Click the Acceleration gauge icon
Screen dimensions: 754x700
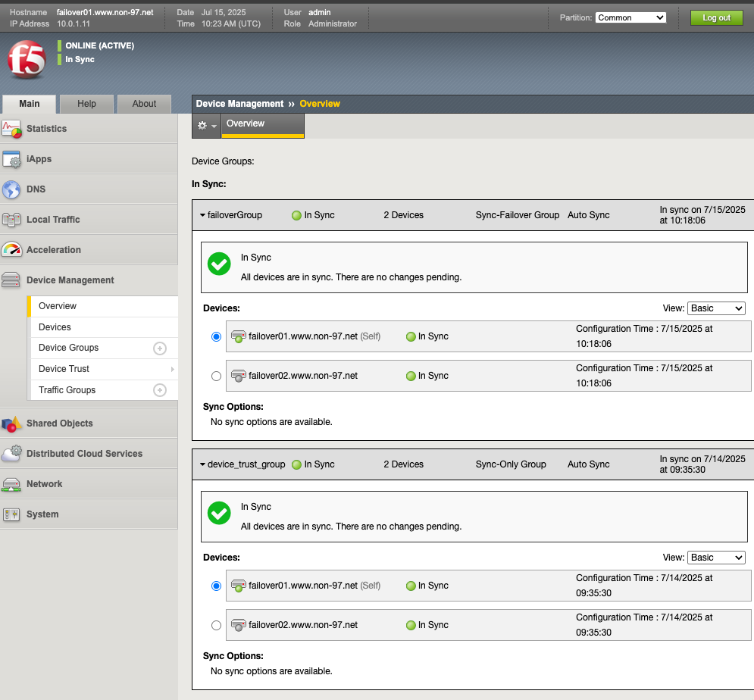[x=11, y=250]
